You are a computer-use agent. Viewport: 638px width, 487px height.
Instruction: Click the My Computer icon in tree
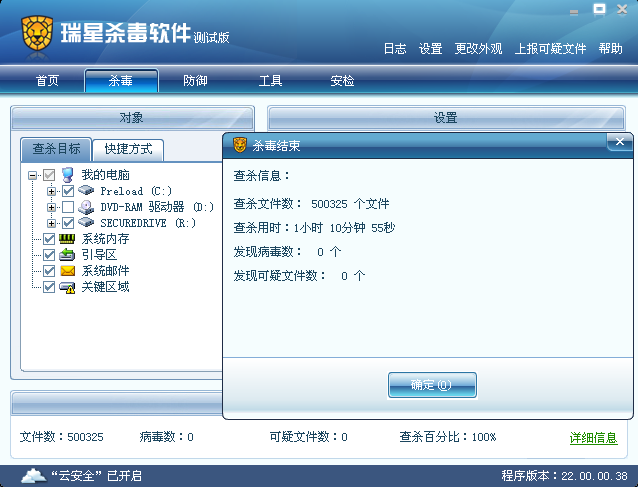point(68,175)
